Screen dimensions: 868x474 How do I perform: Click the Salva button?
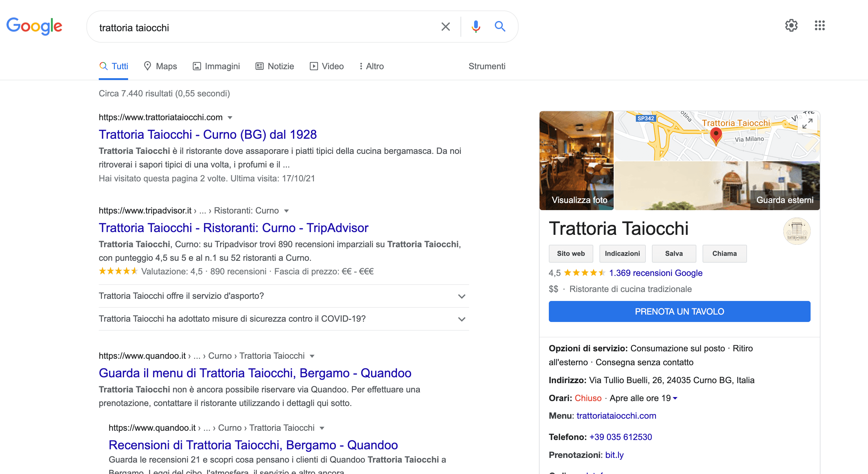[674, 254]
